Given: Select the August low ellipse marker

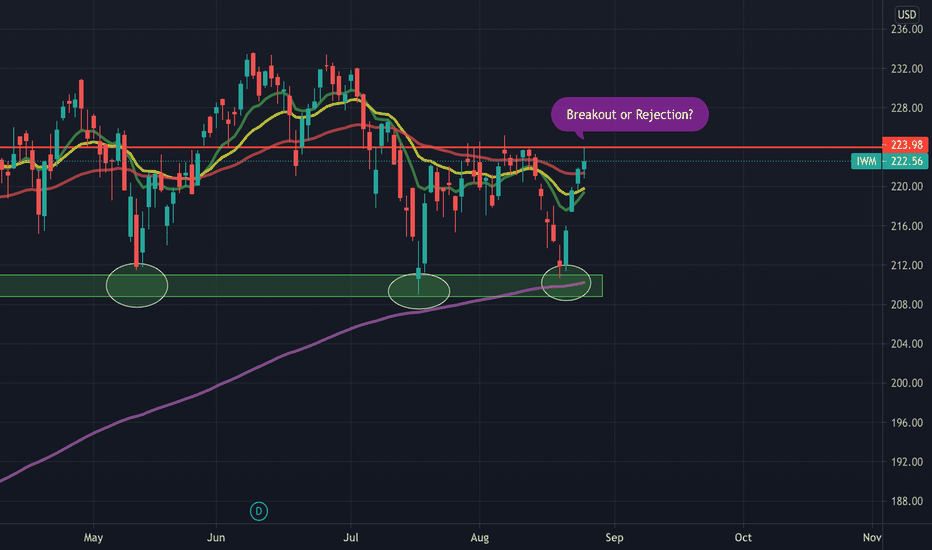Looking at the screenshot, I should coord(566,282).
